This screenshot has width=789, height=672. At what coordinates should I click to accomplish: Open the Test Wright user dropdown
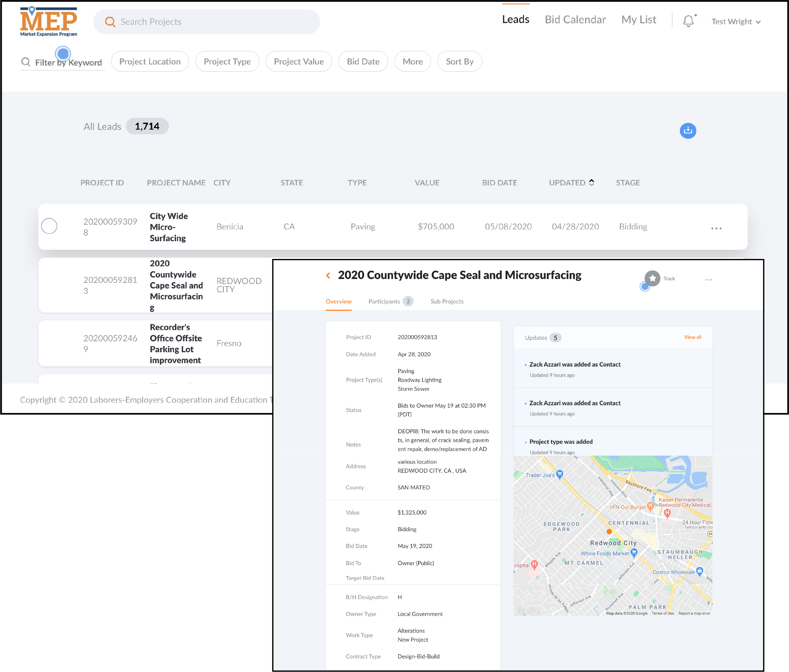[736, 22]
